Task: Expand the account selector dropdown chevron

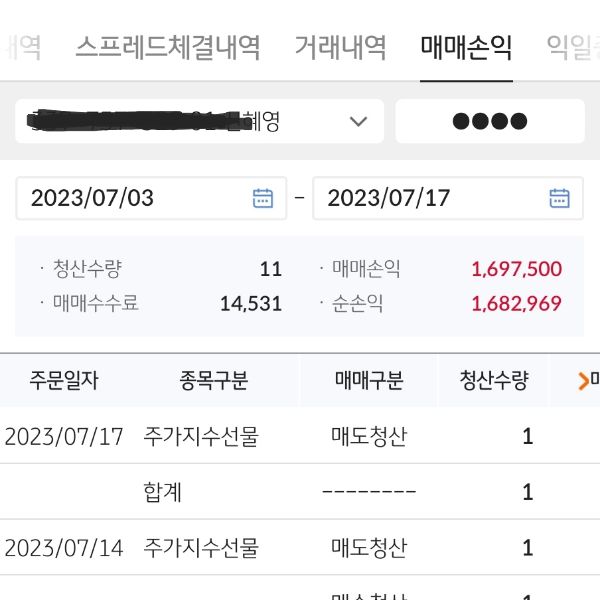Action: 358,122
